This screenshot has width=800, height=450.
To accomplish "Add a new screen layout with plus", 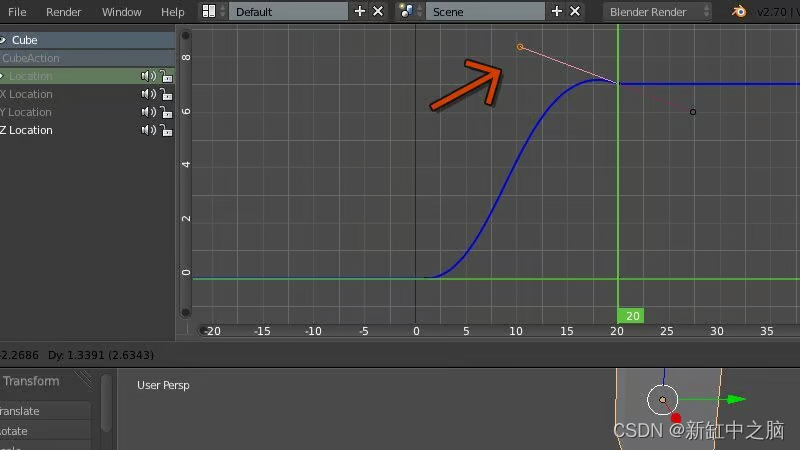I will 360,11.
